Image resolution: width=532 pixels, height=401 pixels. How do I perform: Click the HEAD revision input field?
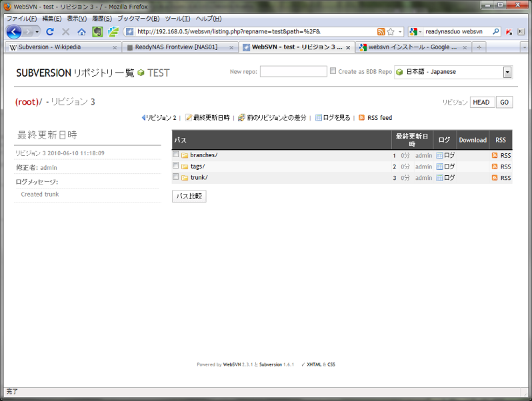pyautogui.click(x=482, y=102)
